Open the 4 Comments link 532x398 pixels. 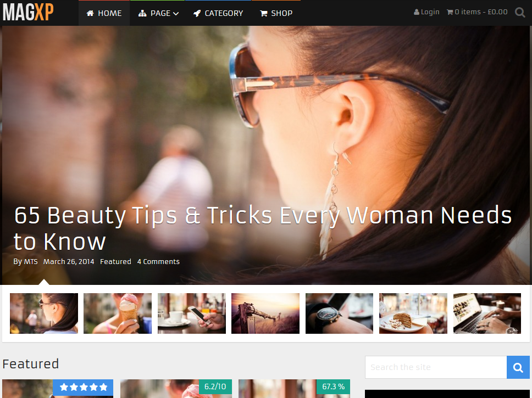point(158,262)
